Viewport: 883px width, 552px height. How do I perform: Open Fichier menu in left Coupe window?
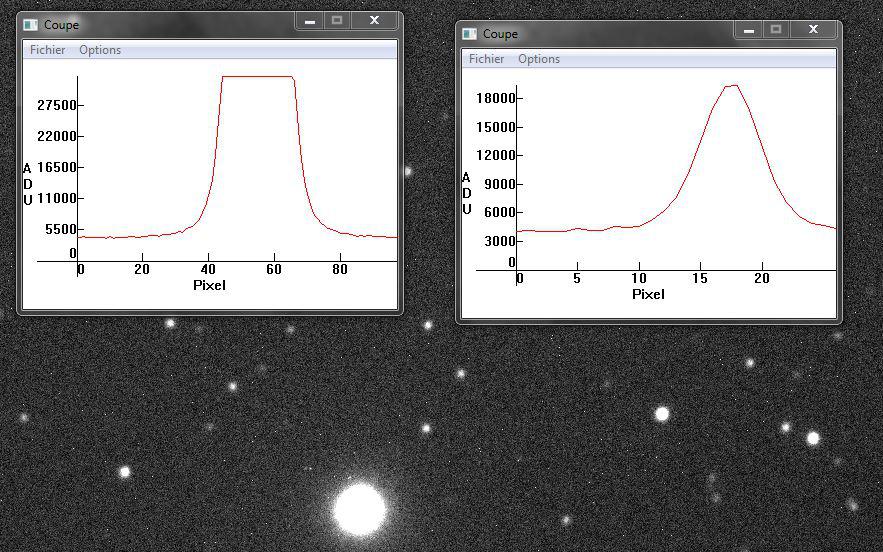click(47, 50)
